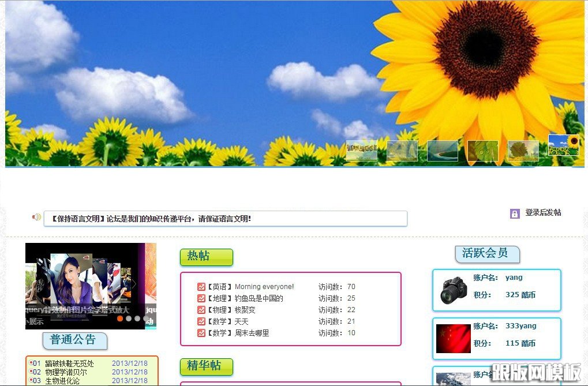Click the chart icon beside 周末去哪里

click(201, 333)
